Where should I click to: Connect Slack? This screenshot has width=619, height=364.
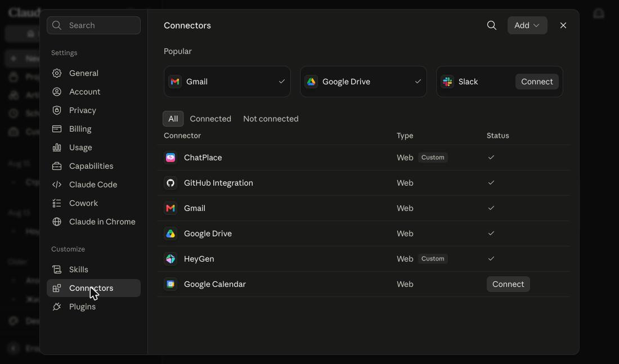click(537, 82)
